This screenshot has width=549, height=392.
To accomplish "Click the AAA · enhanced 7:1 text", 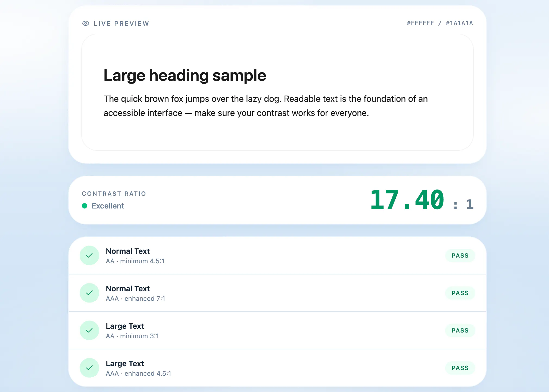I will [x=135, y=299].
